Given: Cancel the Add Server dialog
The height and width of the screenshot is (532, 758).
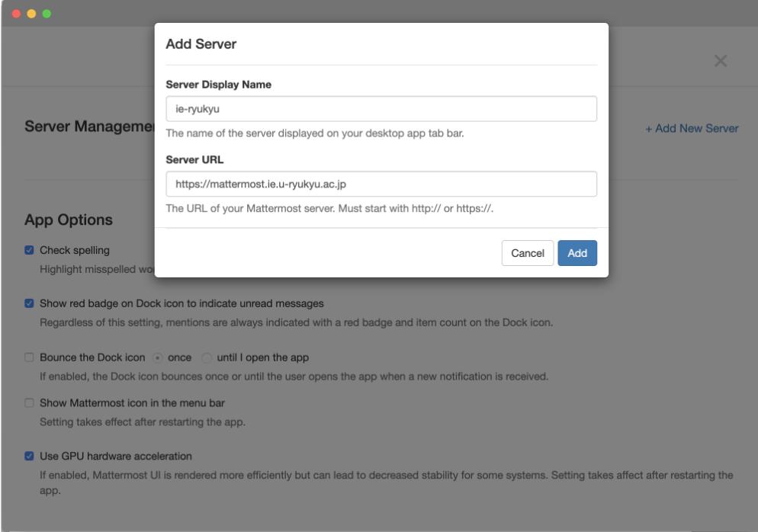Looking at the screenshot, I should (x=527, y=254).
